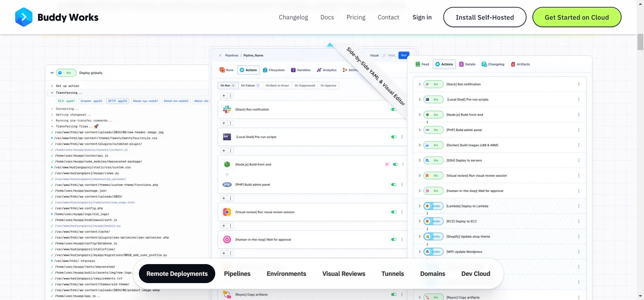Expand the Set up action log step
The image size is (644, 300).
tap(52, 86)
